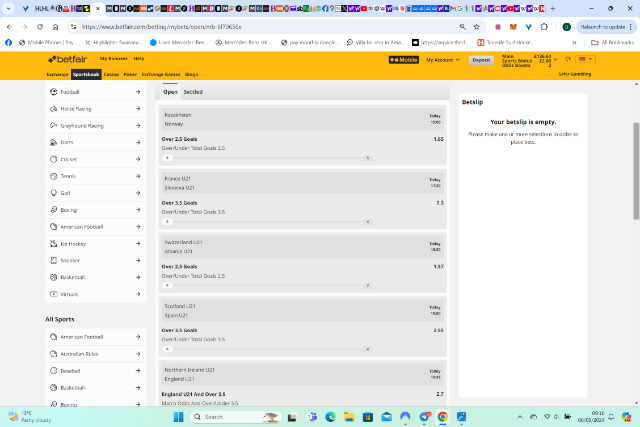Open the Casino tab in navigation
Image resolution: width=640 pixels, height=427 pixels.
(111, 74)
